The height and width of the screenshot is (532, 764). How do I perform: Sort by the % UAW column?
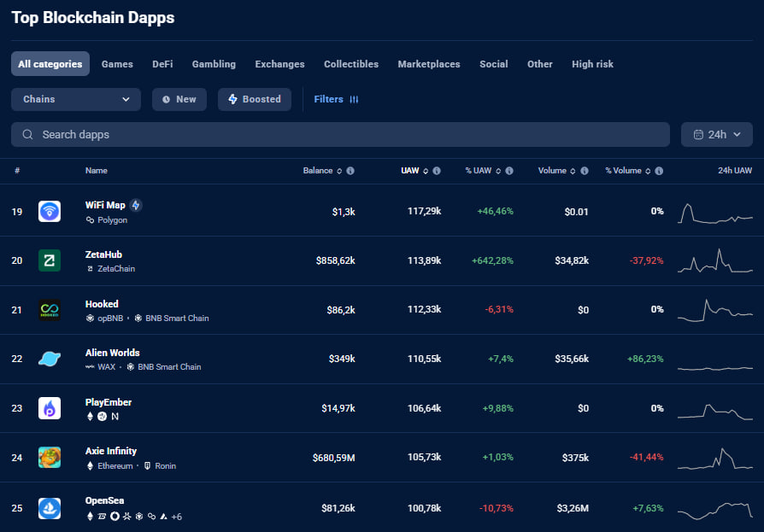pos(483,171)
